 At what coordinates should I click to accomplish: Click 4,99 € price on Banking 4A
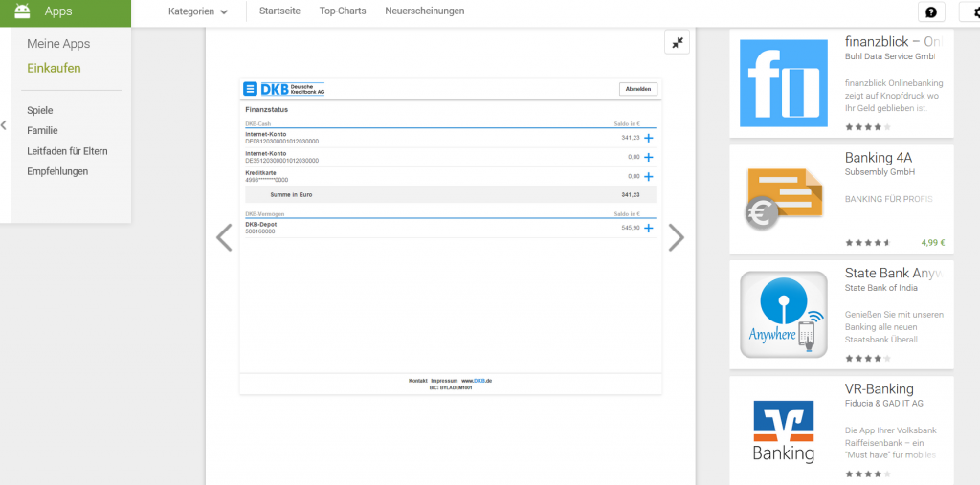pyautogui.click(x=932, y=243)
